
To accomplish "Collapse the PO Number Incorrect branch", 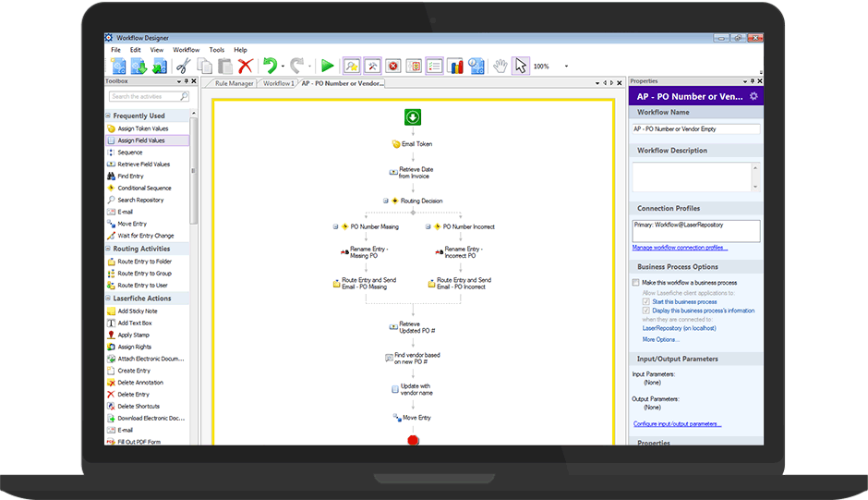I will (428, 226).
